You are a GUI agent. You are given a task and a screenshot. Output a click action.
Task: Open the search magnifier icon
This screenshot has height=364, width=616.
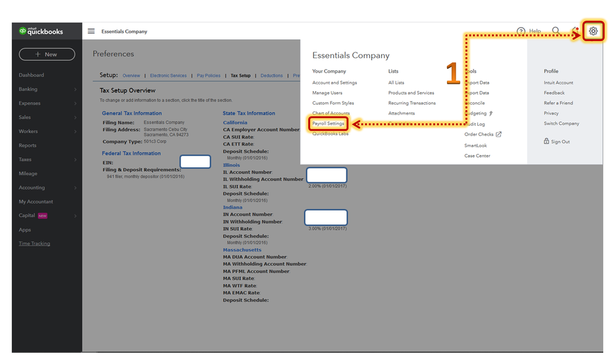[x=556, y=31]
